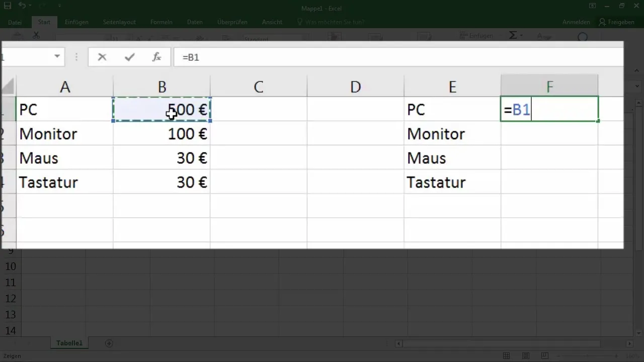Open the Datei tab
This screenshot has width=644, height=362.
coord(15,22)
